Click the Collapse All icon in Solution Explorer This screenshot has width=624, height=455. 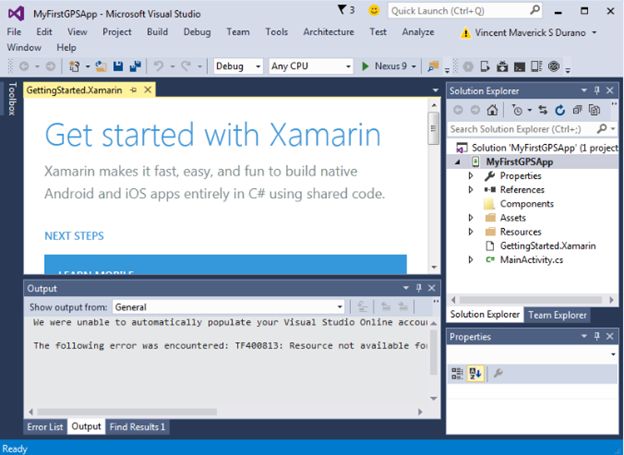(x=577, y=110)
